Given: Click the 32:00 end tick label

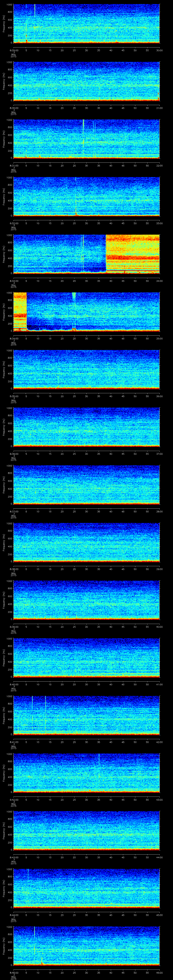Looking at the screenshot, I should click(x=159, y=166).
